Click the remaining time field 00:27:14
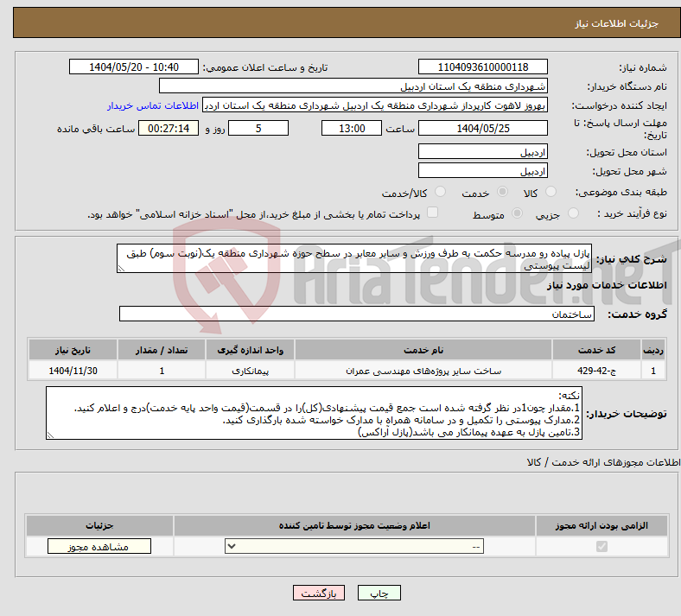681x616 pixels. [x=169, y=128]
